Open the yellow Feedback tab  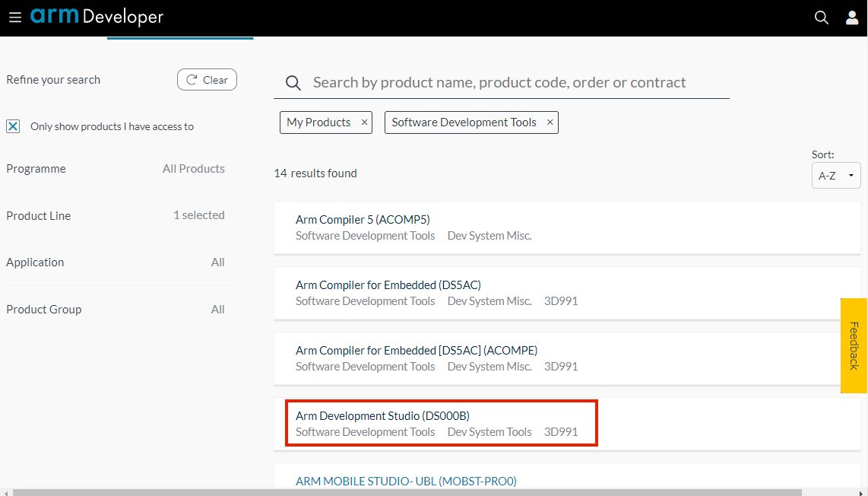tap(854, 346)
